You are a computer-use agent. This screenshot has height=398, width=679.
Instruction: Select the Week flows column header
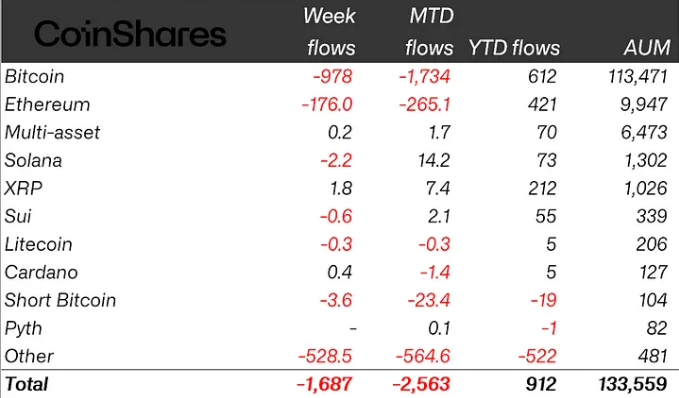click(330, 32)
